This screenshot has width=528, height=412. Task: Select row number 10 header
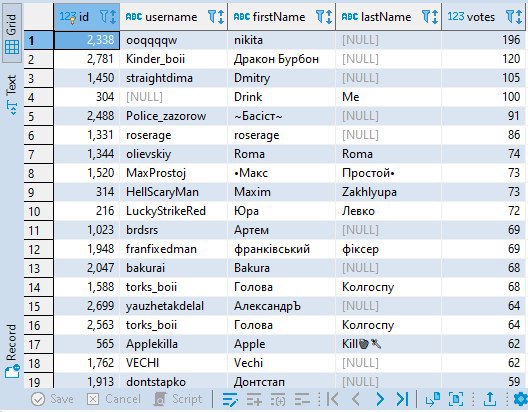pos(38,211)
